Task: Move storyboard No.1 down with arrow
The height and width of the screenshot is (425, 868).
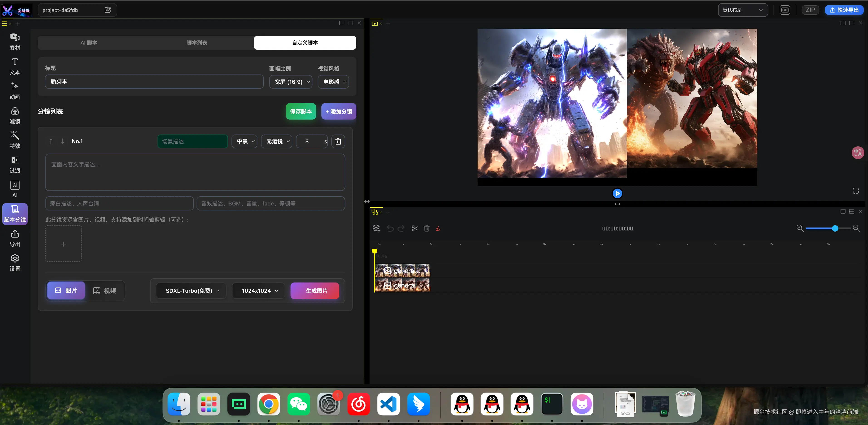Action: click(x=63, y=141)
